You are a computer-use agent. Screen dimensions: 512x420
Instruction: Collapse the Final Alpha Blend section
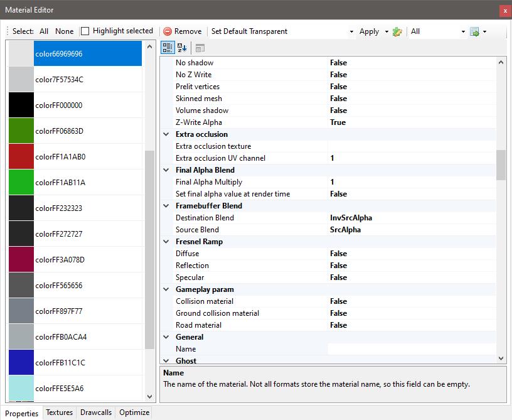166,170
